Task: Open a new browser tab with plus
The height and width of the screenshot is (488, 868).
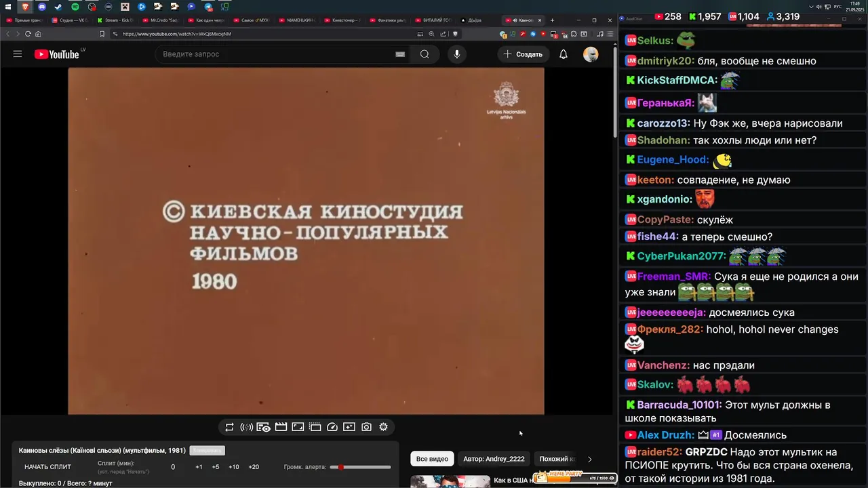Action: [552, 20]
